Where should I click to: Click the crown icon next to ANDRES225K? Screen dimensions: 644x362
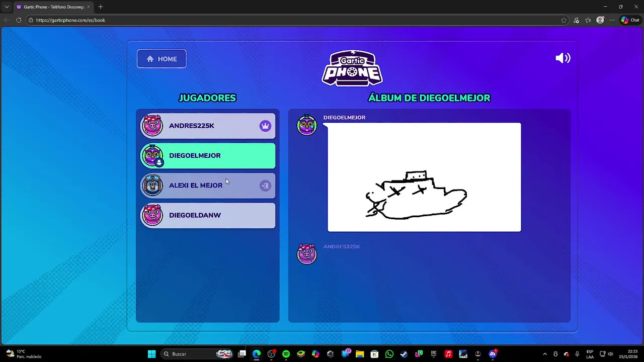click(265, 126)
